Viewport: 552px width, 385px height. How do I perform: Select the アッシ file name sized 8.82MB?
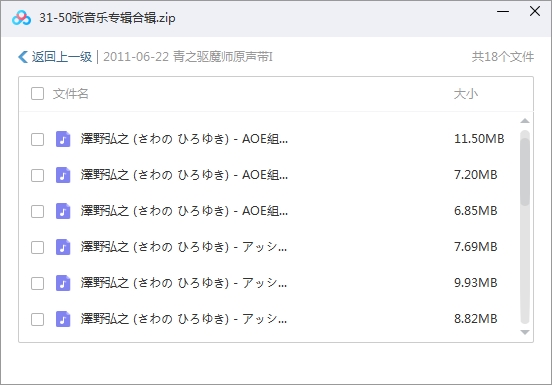point(184,319)
